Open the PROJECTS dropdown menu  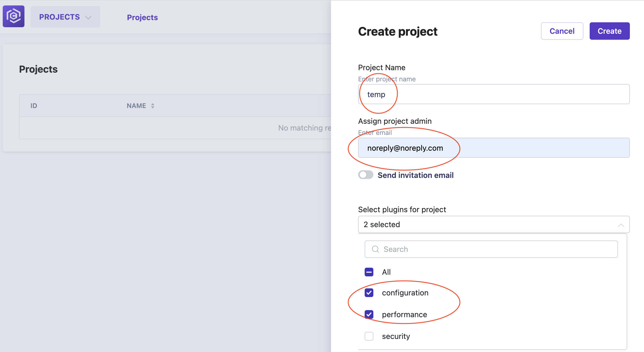[65, 17]
